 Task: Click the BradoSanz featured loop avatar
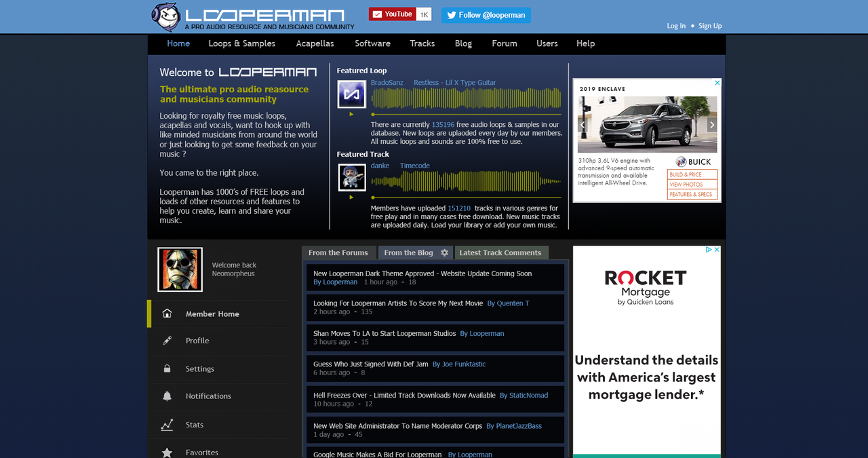(x=352, y=94)
